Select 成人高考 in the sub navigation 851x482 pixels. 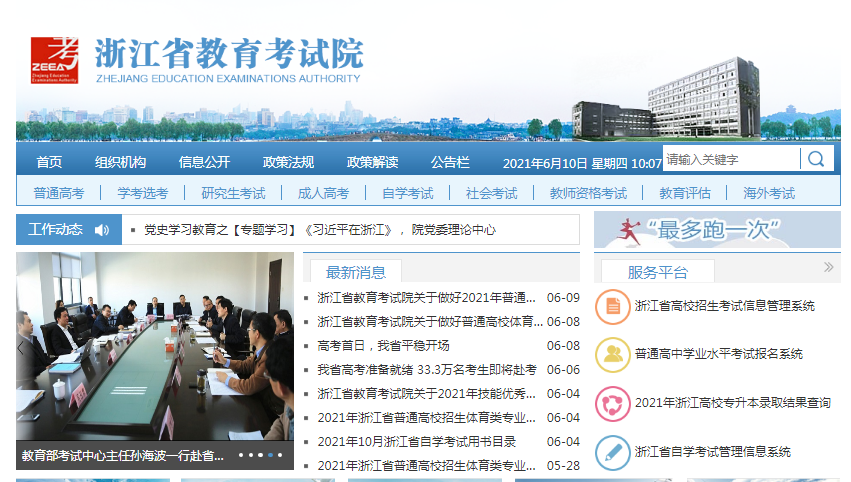323,193
